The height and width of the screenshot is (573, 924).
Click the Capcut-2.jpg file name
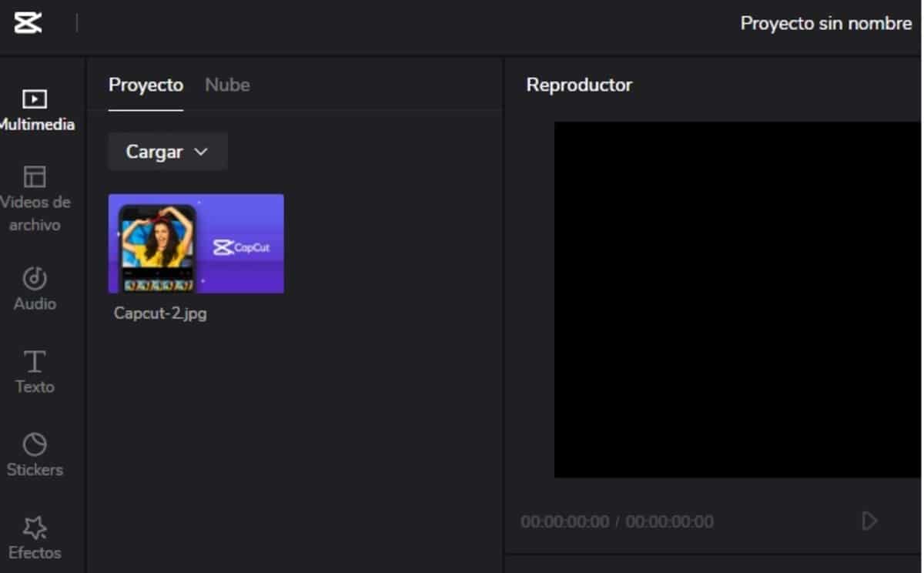coord(160,313)
